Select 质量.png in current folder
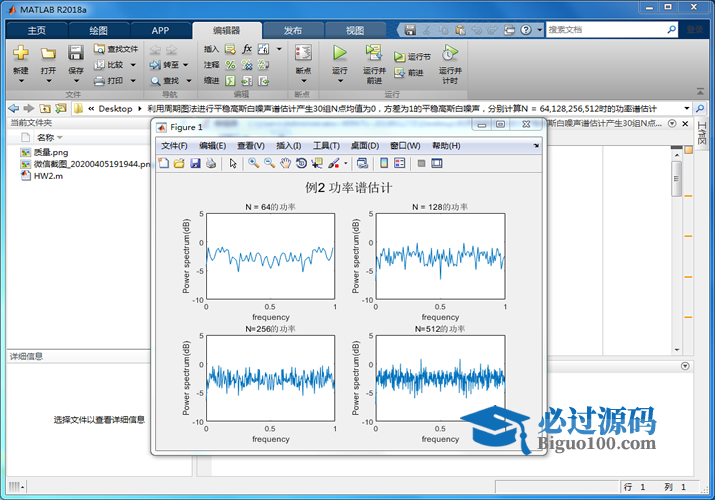Image resolution: width=715 pixels, height=500 pixels. click(x=44, y=152)
